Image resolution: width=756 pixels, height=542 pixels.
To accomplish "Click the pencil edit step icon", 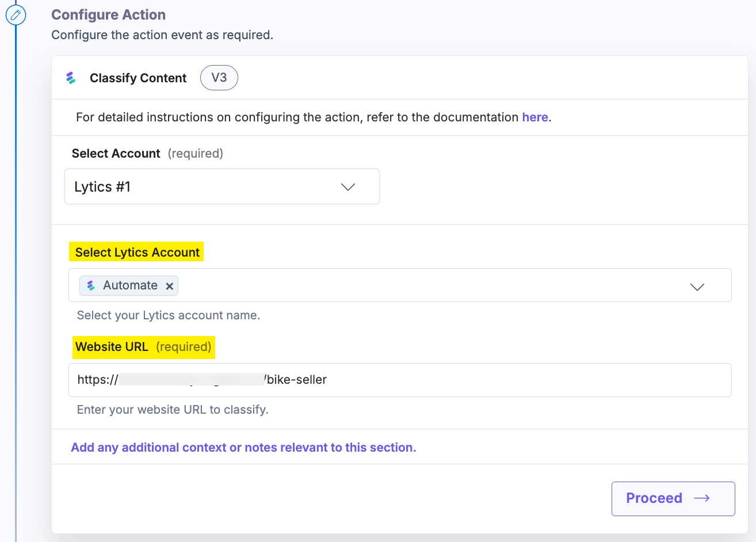I will (16, 15).
